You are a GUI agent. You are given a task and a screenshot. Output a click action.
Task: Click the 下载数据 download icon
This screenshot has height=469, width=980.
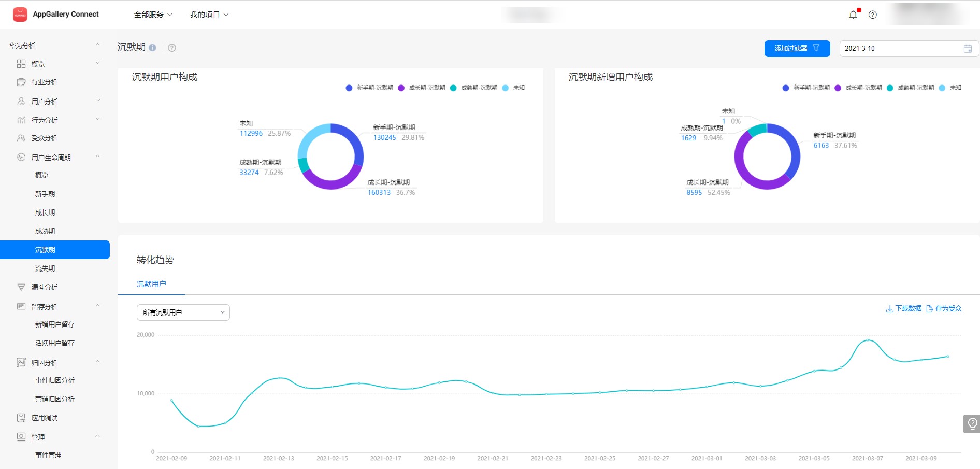(889, 309)
